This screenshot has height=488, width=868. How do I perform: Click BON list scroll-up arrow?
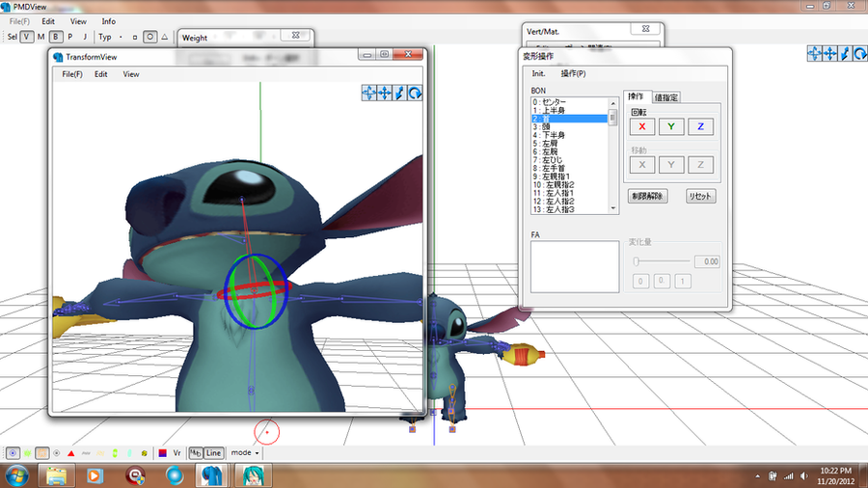tap(612, 103)
